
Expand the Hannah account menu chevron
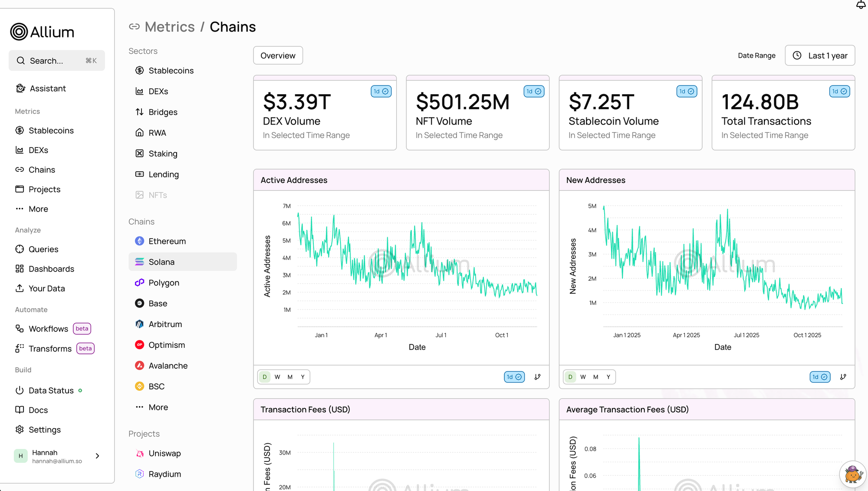pyautogui.click(x=97, y=456)
